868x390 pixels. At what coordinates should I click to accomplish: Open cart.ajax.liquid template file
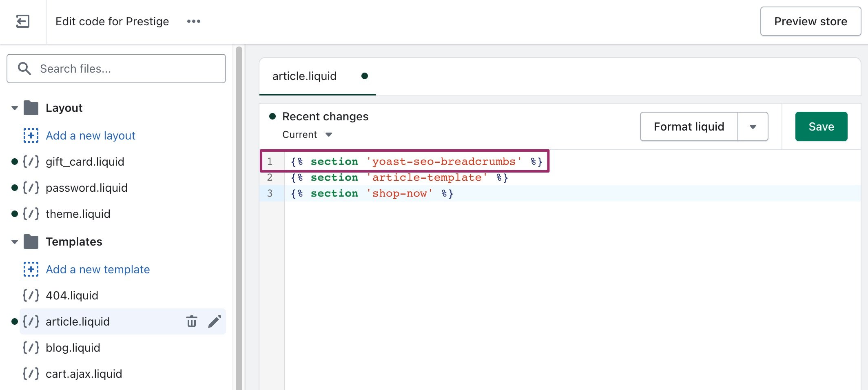click(84, 374)
